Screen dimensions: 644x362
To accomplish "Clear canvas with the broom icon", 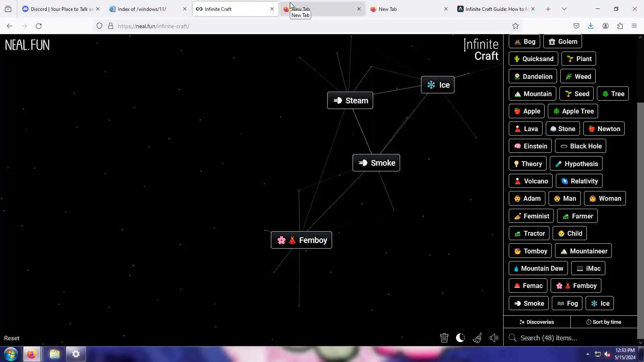I will point(477,338).
